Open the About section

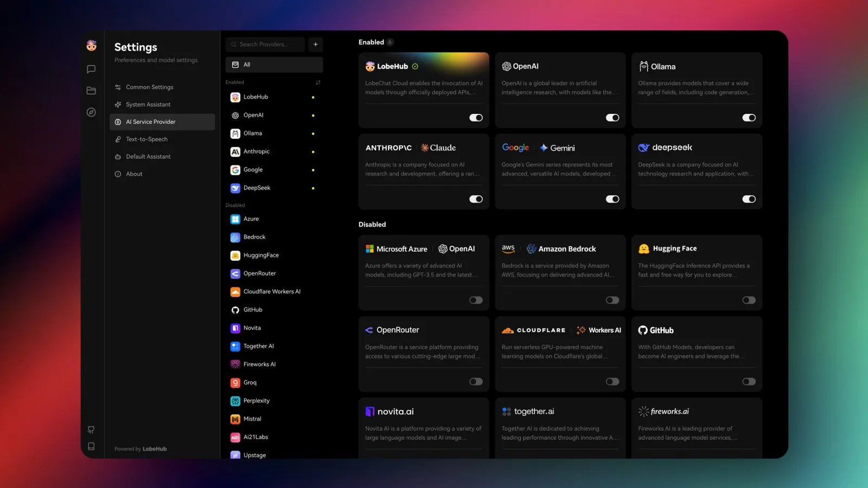coord(133,174)
